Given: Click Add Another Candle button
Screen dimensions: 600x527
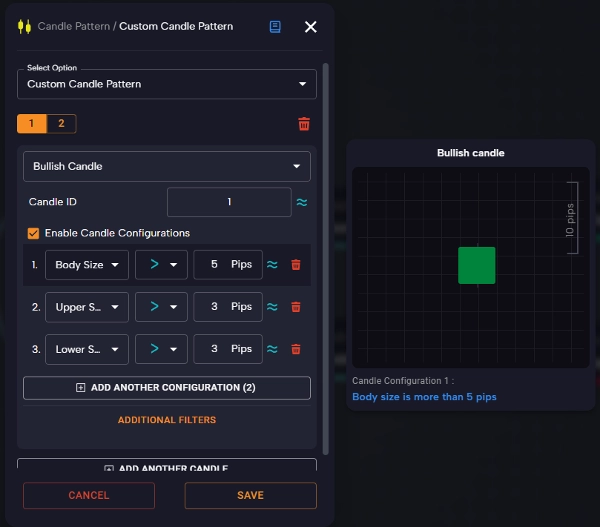Looking at the screenshot, I should 167,465.
